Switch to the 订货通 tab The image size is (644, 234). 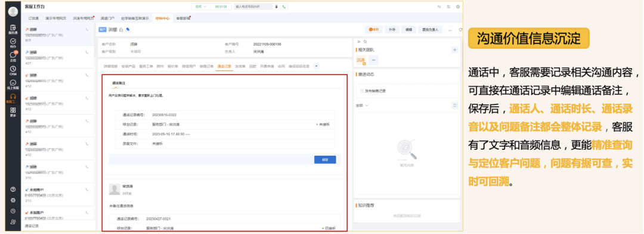tap(33, 18)
